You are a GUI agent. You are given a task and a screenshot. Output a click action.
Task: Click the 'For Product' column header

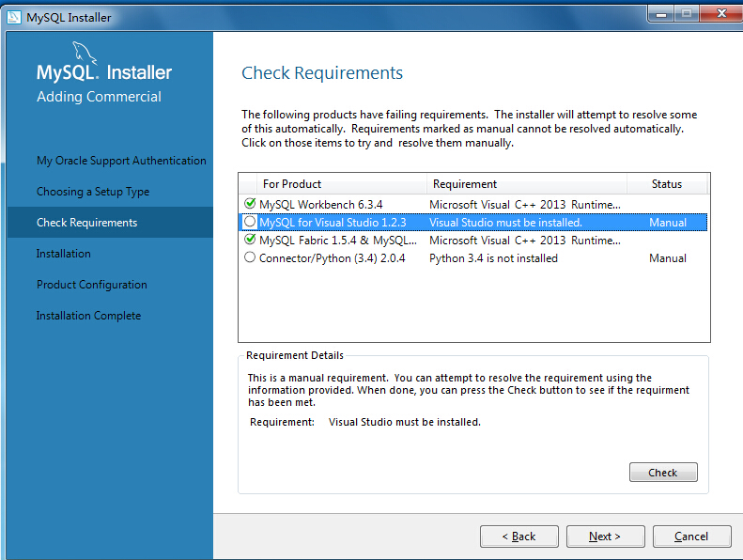coord(342,184)
